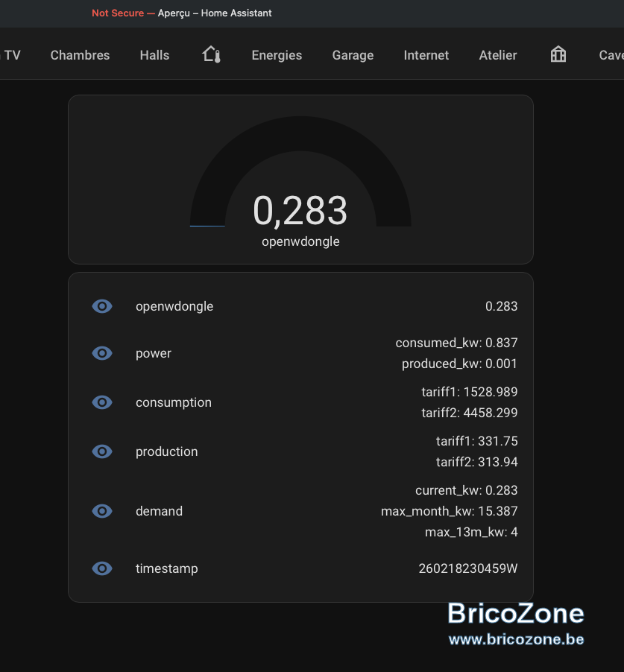624x672 pixels.
Task: Click the Aperçu – Home Assistant page title
Action: pos(215,13)
